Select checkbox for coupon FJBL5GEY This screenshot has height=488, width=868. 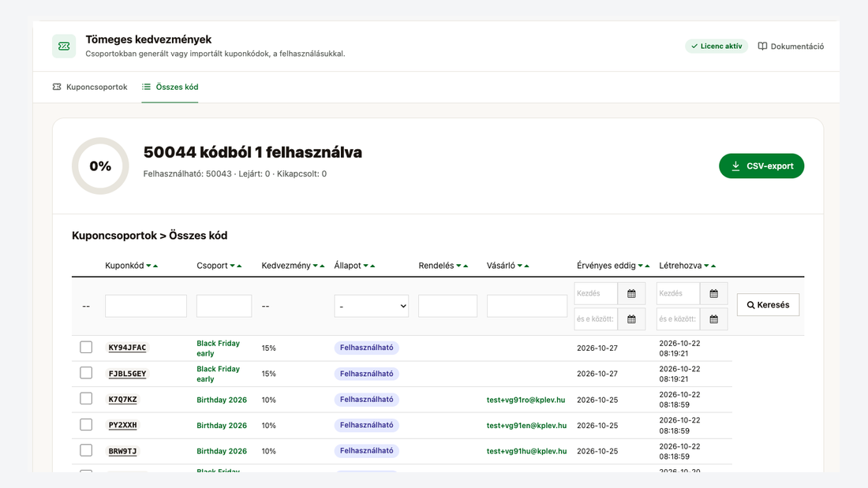tap(86, 373)
